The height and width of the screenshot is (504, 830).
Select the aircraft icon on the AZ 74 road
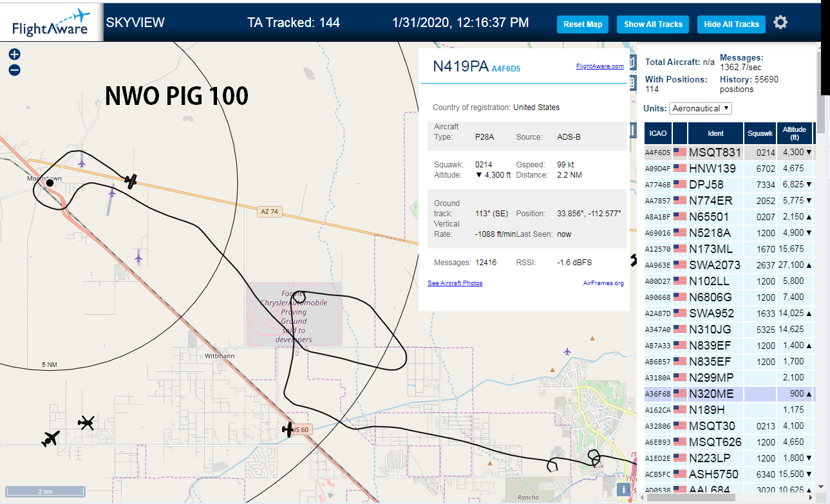tap(131, 182)
